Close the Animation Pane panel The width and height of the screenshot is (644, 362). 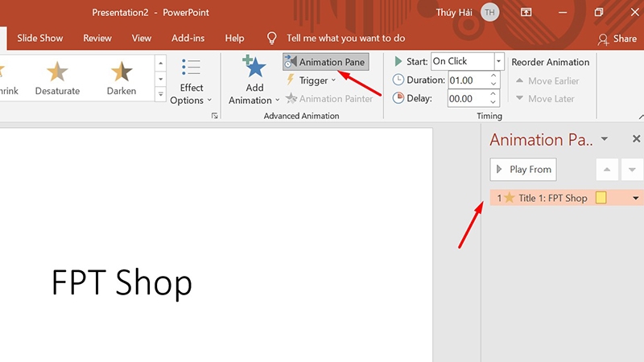tap(636, 138)
